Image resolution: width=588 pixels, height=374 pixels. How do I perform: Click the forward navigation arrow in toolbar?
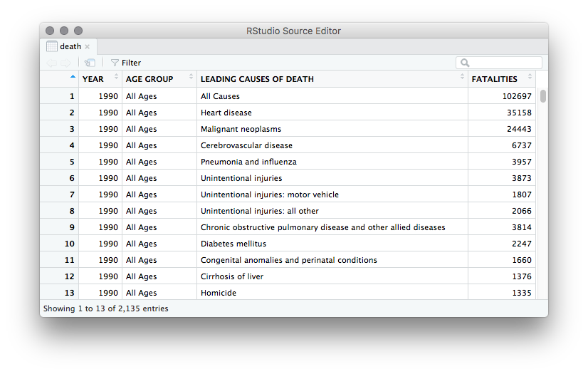(65, 63)
